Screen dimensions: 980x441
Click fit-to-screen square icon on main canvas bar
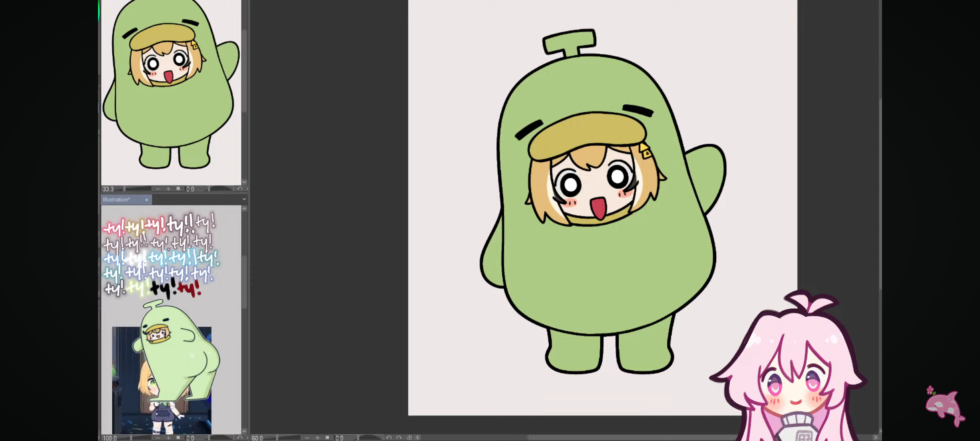pyautogui.click(x=327, y=438)
